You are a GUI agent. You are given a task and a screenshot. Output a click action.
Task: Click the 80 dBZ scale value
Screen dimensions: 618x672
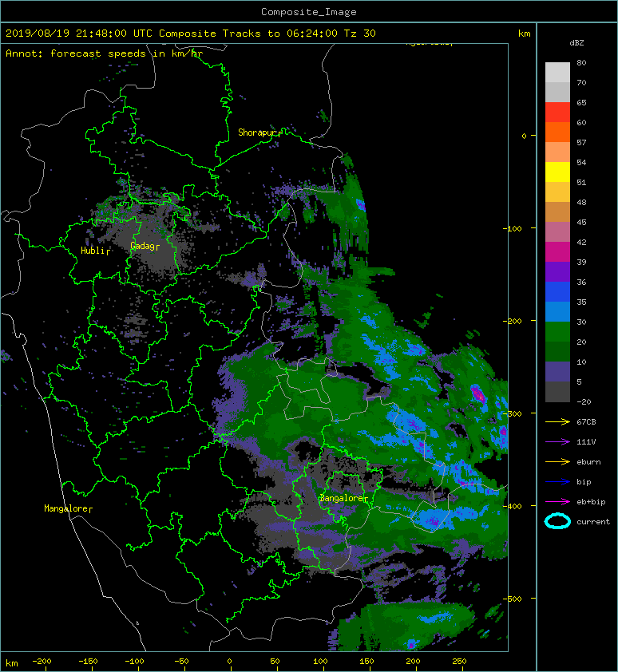click(x=581, y=62)
